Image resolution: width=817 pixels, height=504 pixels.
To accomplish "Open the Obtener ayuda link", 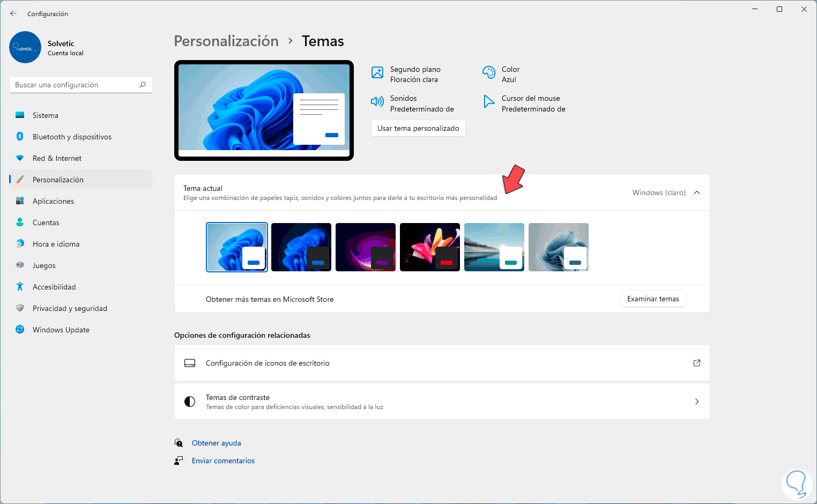I will coord(217,443).
